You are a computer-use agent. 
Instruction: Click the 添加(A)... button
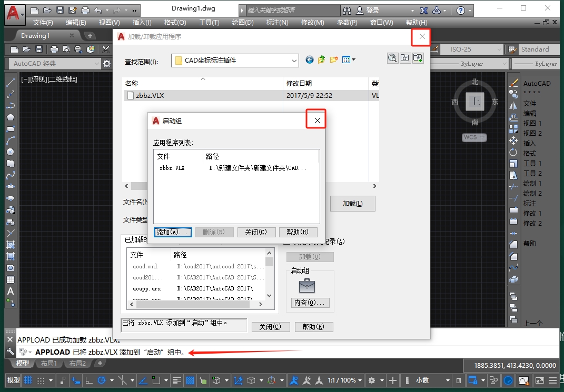[172, 232]
